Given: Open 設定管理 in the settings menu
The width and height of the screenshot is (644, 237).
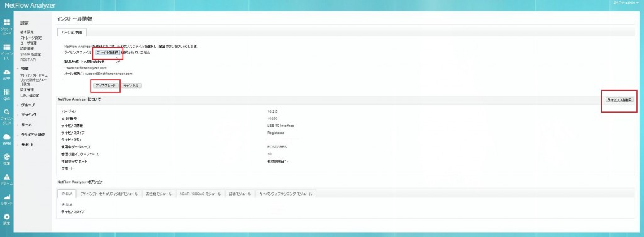Looking at the screenshot, I should pos(27,89).
